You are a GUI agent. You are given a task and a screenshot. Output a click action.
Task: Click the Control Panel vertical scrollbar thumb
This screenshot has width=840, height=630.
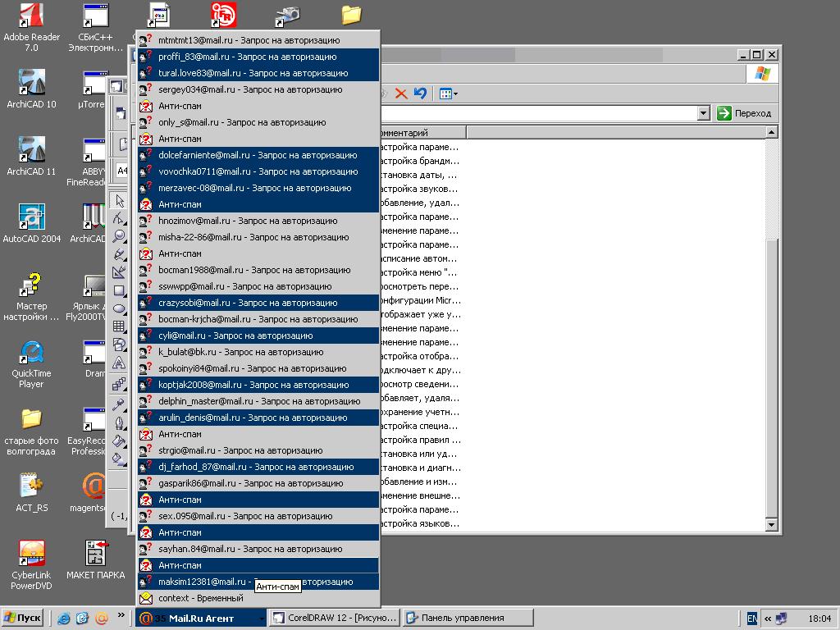[771, 377]
